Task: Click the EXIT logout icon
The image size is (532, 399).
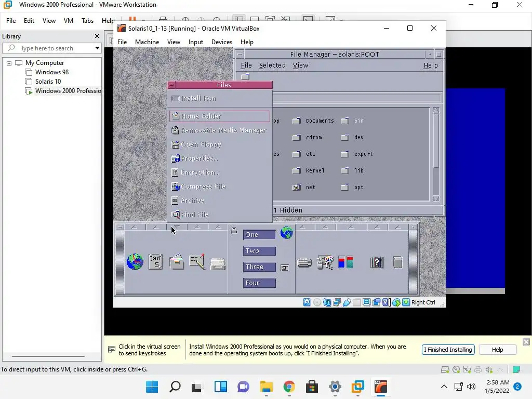Action: [285, 268]
